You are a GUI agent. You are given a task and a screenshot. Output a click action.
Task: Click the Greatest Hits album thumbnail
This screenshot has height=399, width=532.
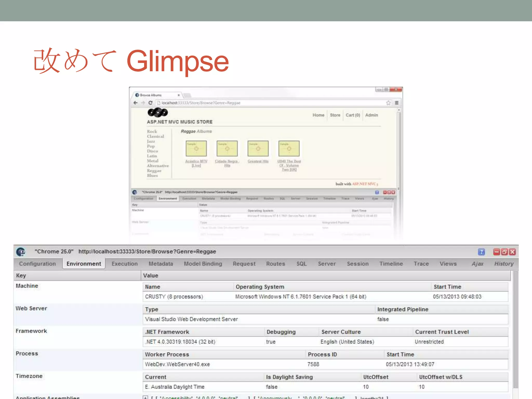(258, 148)
